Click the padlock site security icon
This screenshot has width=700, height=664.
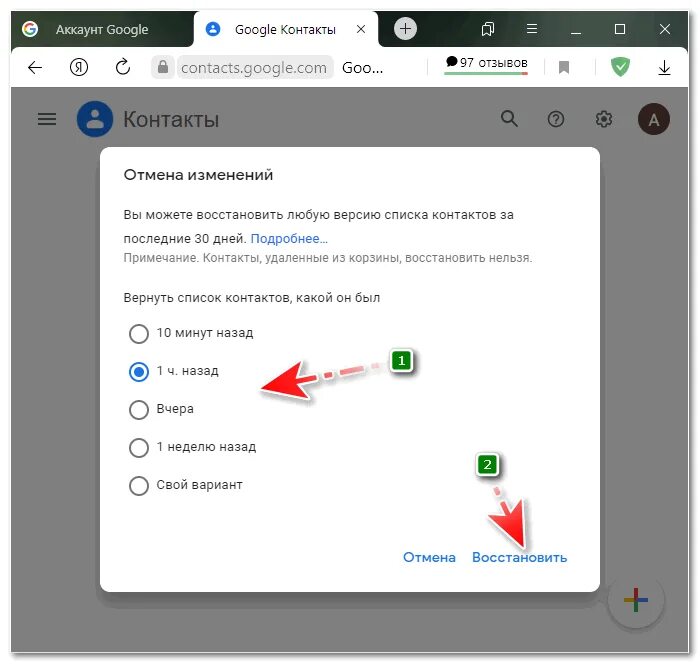163,67
